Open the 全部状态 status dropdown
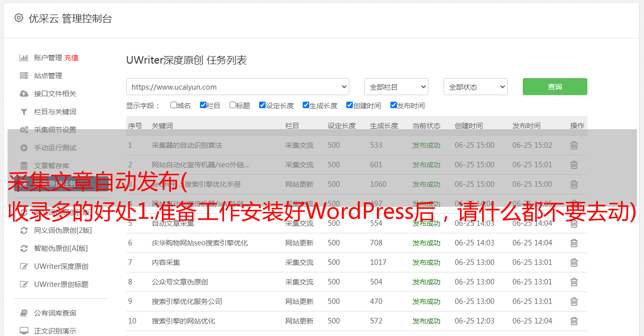The height and width of the screenshot is (336, 644). point(475,87)
